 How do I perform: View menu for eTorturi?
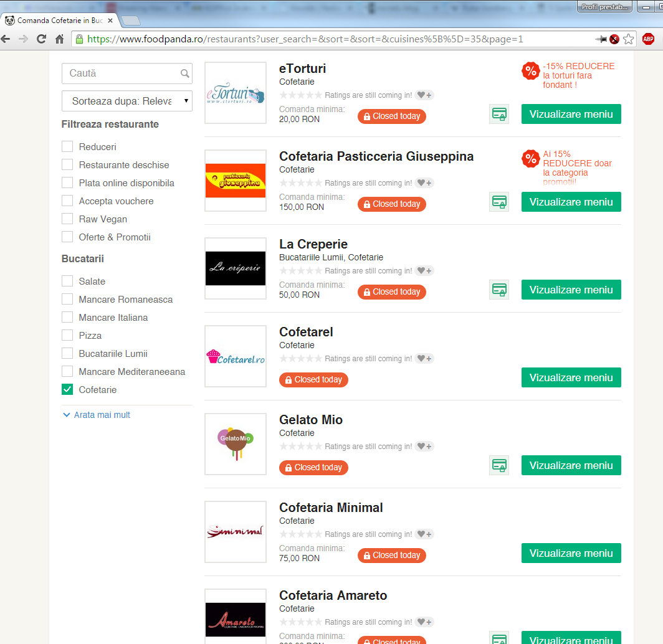click(x=571, y=114)
